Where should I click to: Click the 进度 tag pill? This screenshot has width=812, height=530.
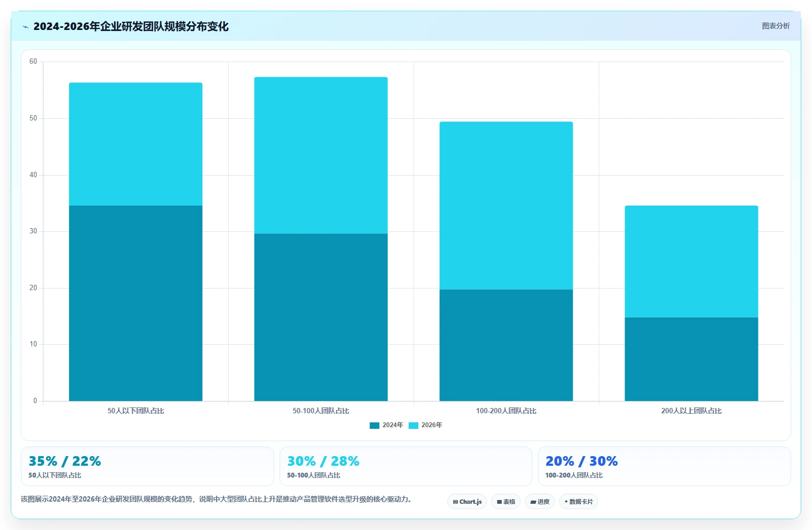pyautogui.click(x=540, y=502)
